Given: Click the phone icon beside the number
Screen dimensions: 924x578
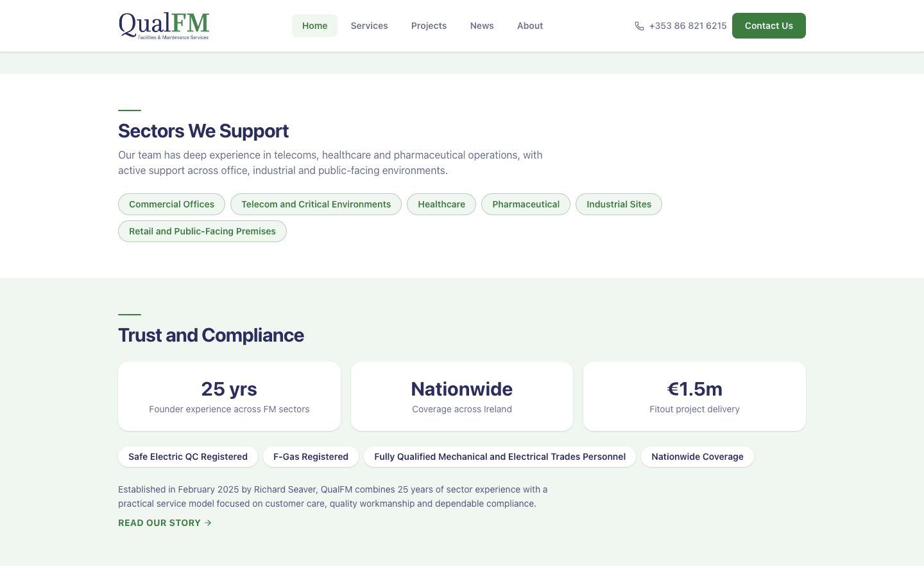Looking at the screenshot, I should [x=639, y=26].
